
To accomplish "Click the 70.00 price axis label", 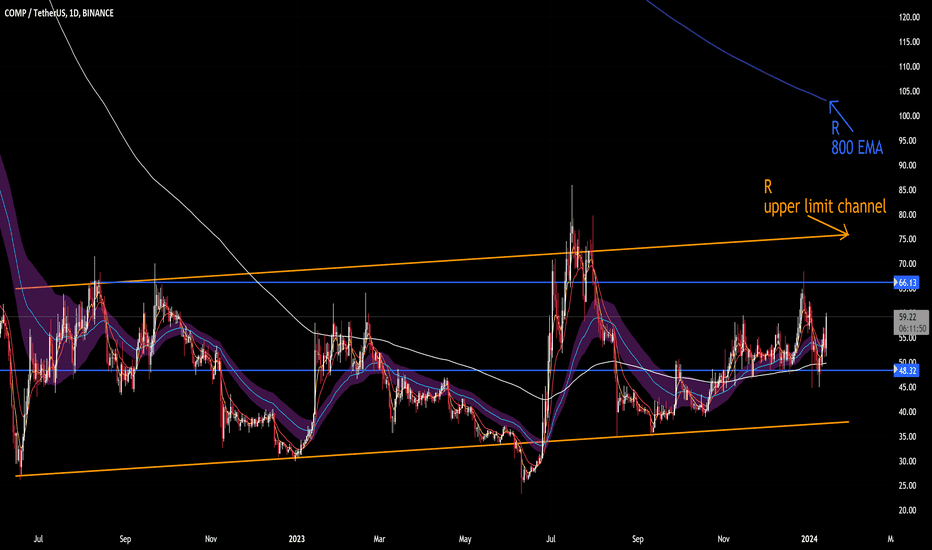I will click(x=908, y=264).
